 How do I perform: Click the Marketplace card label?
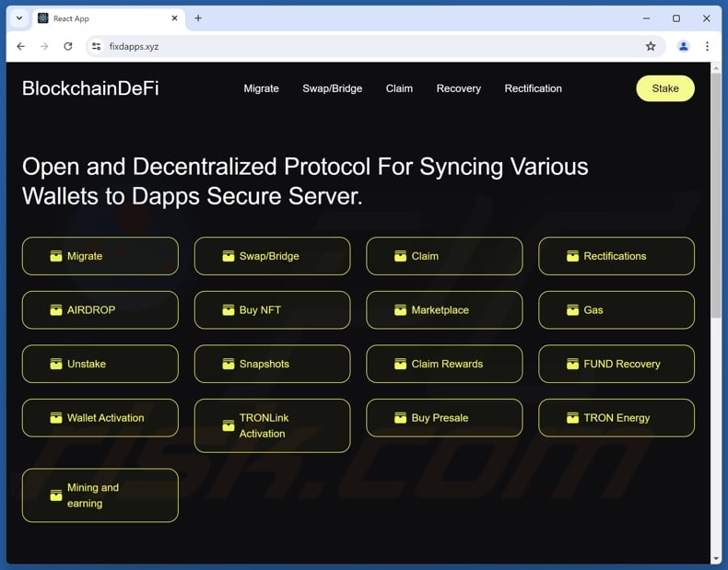click(440, 309)
